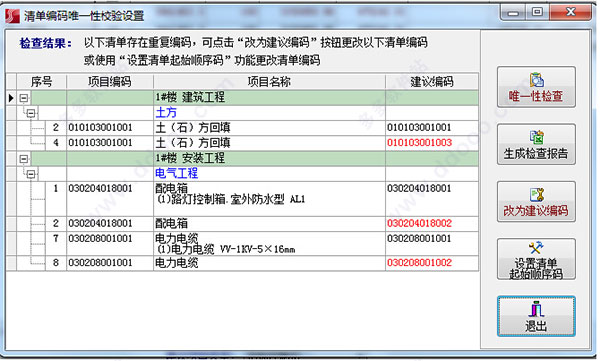600x361 pixels.
Task: Collapse the 1#楼 建筑工程 tree node
Action: pos(24,98)
